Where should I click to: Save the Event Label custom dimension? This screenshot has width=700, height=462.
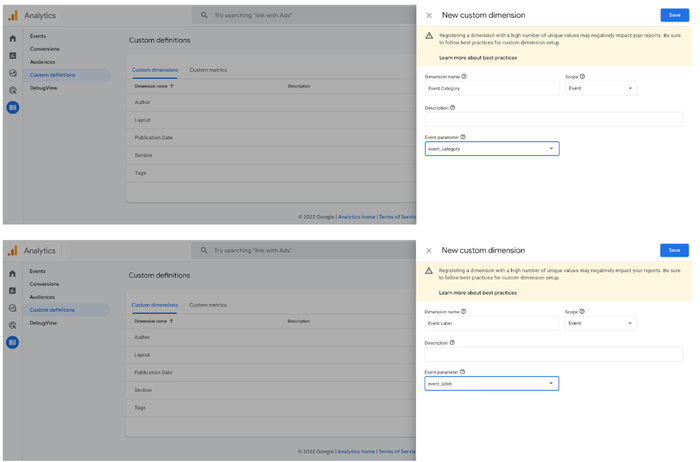674,250
